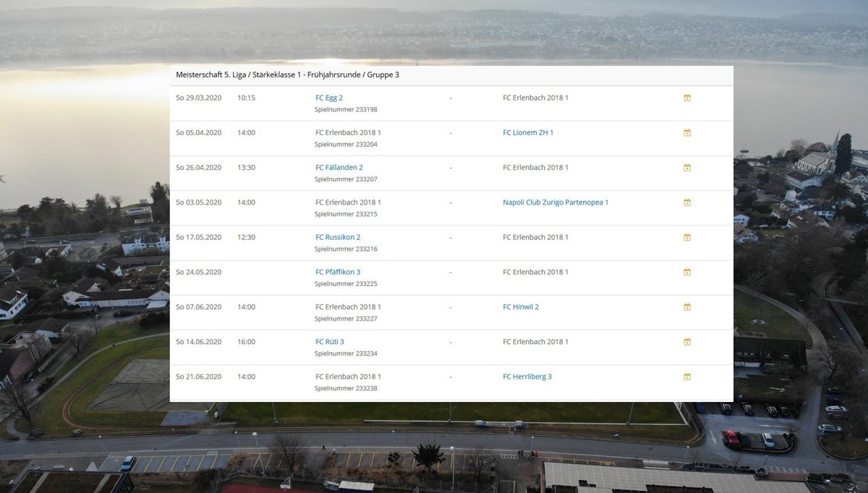This screenshot has width=868, height=493.
Task: Open the FC Egg 2 team link
Action: click(x=329, y=98)
